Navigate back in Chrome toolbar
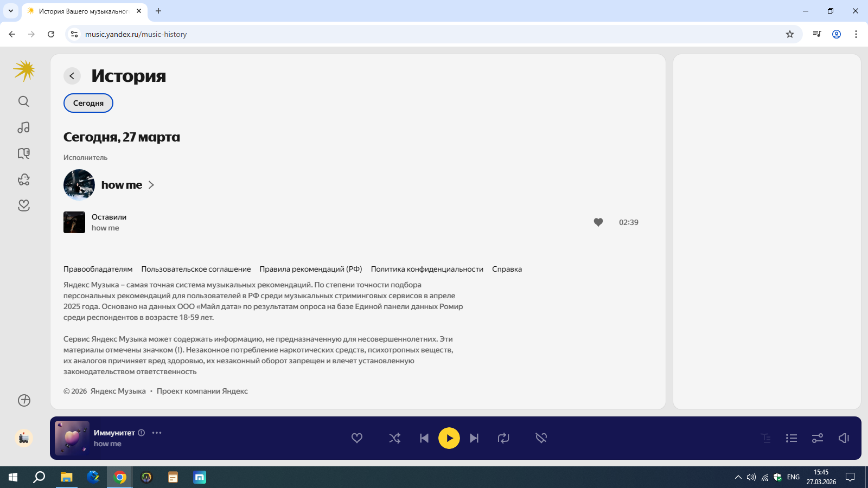The width and height of the screenshot is (868, 488). pos(12,34)
